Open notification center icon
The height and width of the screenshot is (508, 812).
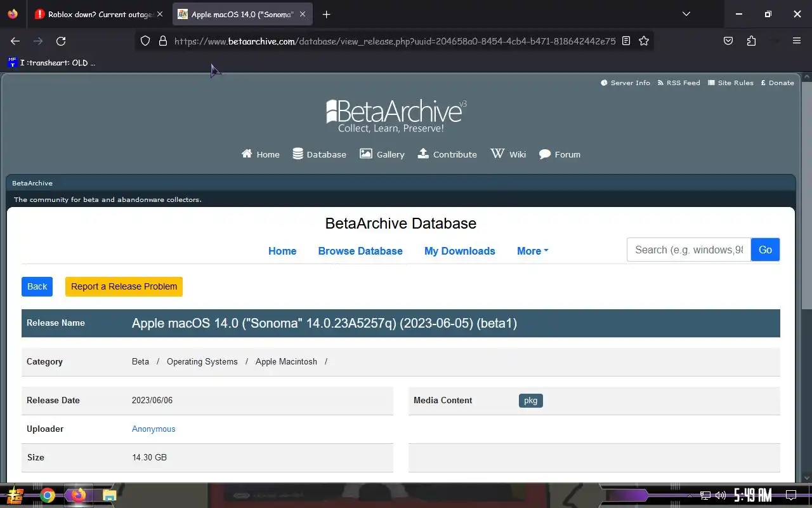[x=791, y=495]
